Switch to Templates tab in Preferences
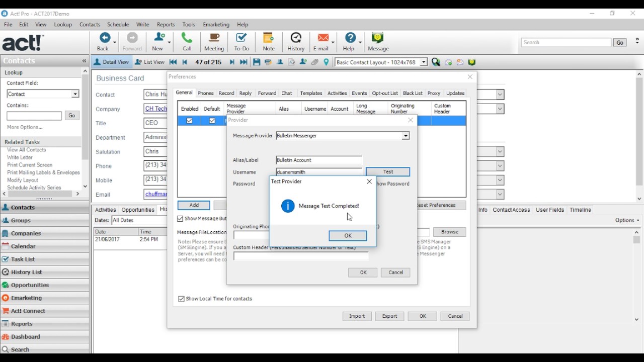 311,93
